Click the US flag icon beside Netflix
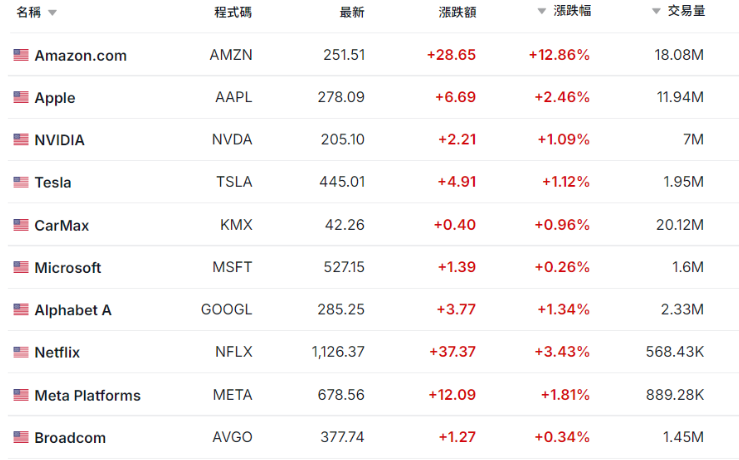Screen dimensions: 739x460 pyautogui.click(x=21, y=352)
